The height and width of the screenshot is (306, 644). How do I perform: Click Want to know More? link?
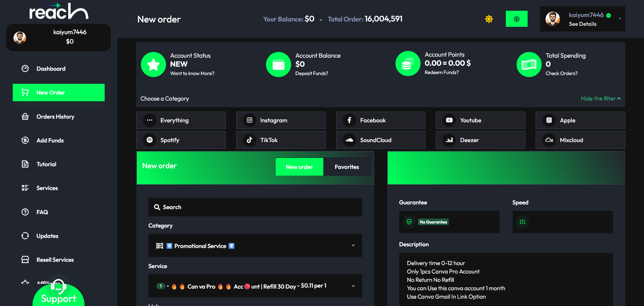pos(192,73)
